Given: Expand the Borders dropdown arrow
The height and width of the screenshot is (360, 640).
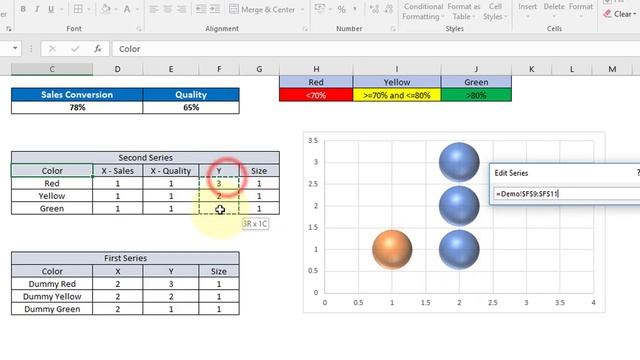Looking at the screenshot, I should pos(89,9).
